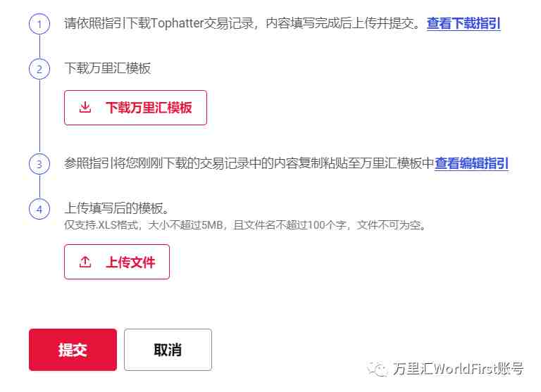Viewport: 541px width, 392px height.
Task: Submit the form with 提交 button
Action: tap(73, 350)
